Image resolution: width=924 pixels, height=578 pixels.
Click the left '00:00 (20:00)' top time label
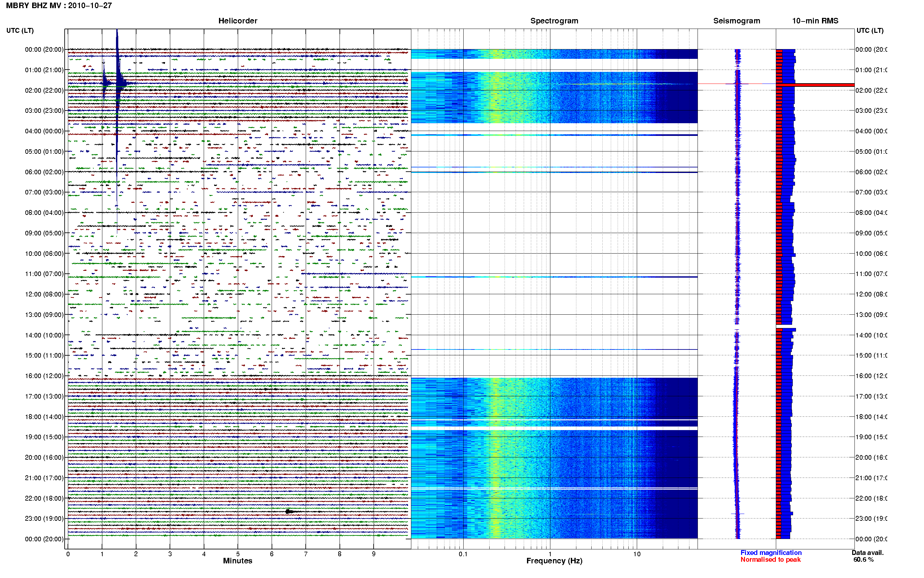tap(44, 50)
